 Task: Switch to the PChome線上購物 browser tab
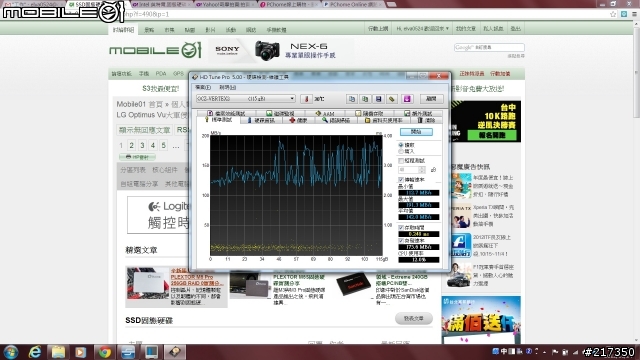pos(290,4)
